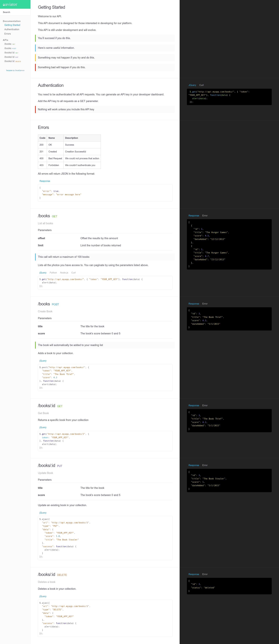The width and height of the screenshot is (279, 644).
Task: Open the /books/:id DELETE sidebar entry
Action: (x=12, y=61)
